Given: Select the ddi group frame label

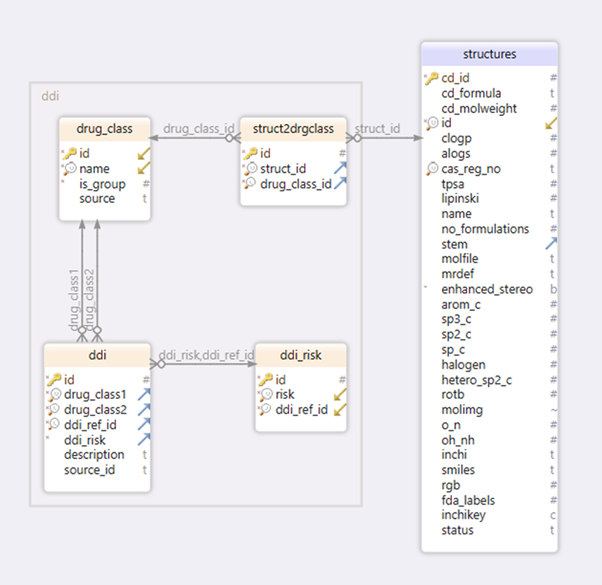Looking at the screenshot, I should coord(50,96).
